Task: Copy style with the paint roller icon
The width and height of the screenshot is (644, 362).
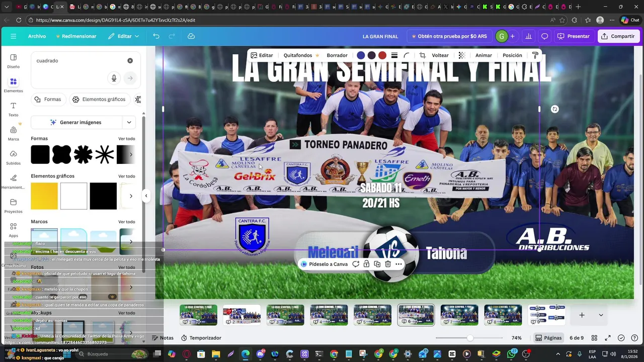Action: [x=535, y=55]
